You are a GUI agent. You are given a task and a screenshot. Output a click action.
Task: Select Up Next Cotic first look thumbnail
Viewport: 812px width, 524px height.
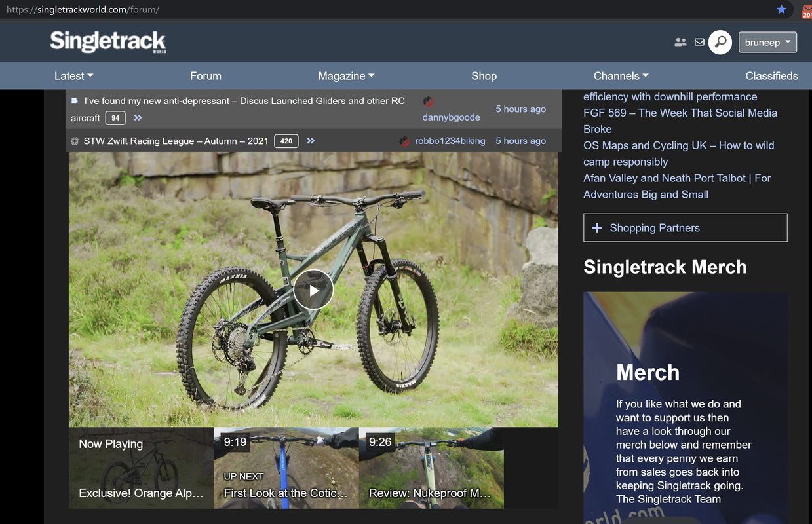(x=286, y=468)
